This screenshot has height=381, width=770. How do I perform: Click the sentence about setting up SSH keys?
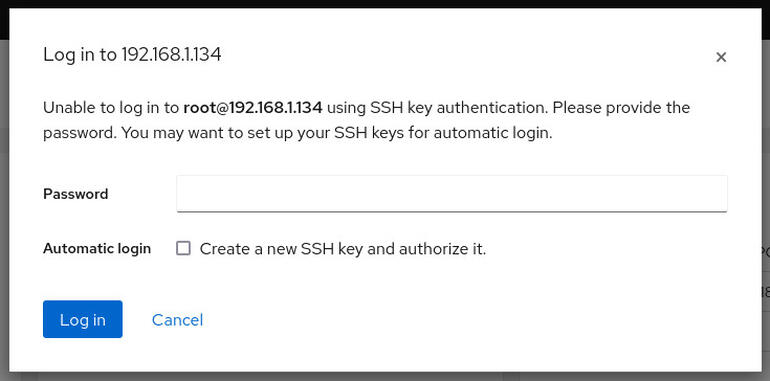pyautogui.click(x=337, y=133)
